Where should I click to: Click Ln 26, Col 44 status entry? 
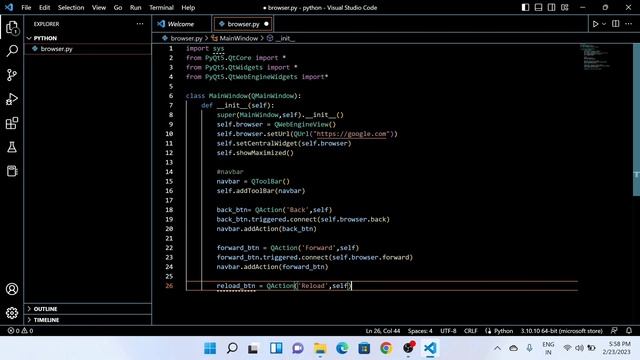[x=382, y=331]
